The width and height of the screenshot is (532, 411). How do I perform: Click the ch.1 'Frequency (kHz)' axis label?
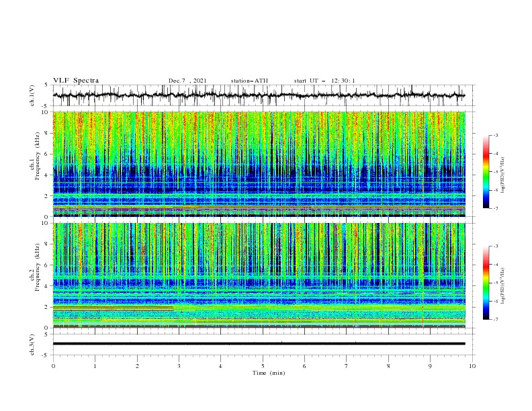tap(37, 156)
